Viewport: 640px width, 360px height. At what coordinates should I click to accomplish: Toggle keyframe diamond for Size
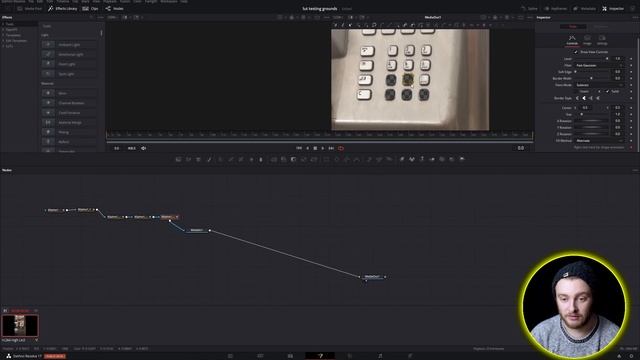click(631, 114)
